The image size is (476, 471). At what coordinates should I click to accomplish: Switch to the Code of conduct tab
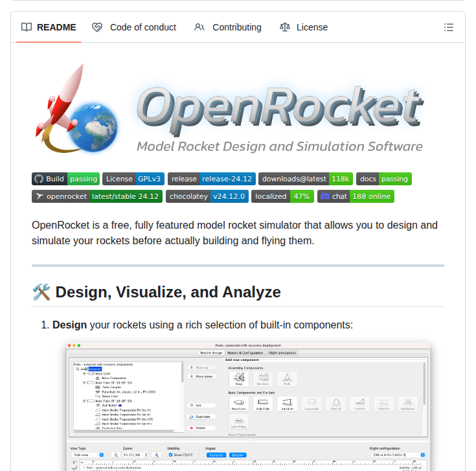point(134,27)
